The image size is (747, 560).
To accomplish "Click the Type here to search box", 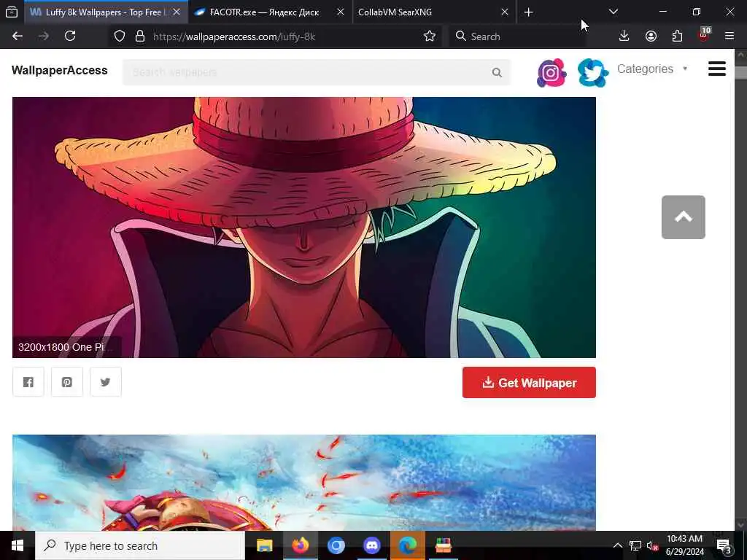I will point(140,545).
